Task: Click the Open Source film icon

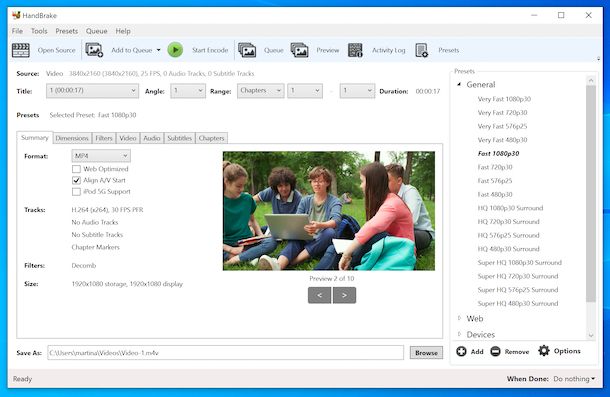Action: click(21, 50)
